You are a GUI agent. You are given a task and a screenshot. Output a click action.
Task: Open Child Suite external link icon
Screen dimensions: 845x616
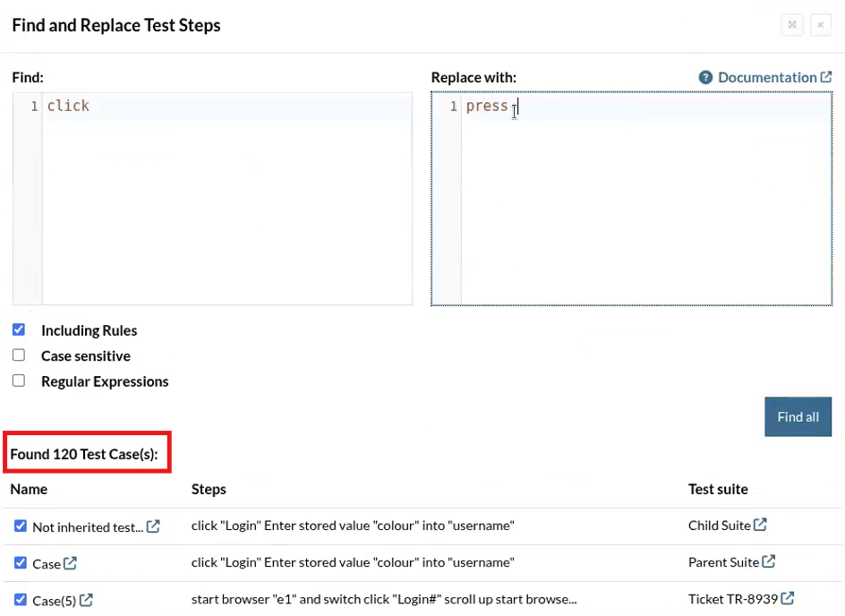click(760, 526)
